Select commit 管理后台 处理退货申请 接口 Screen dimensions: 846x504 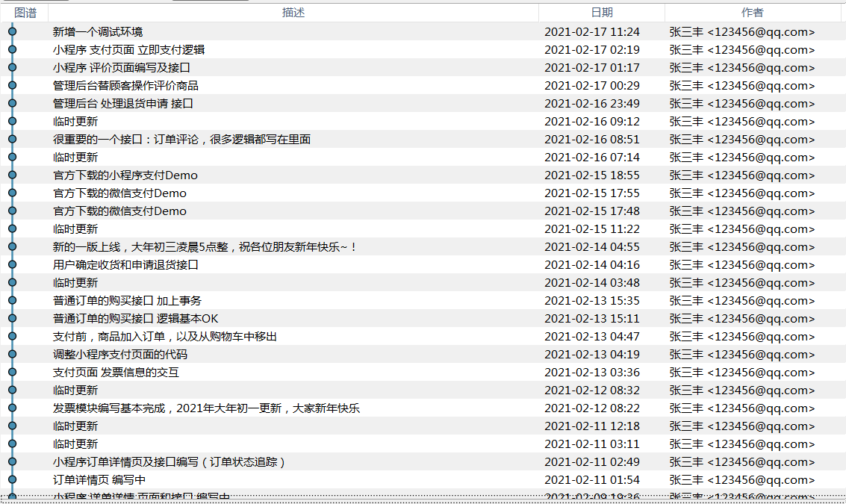122,104
